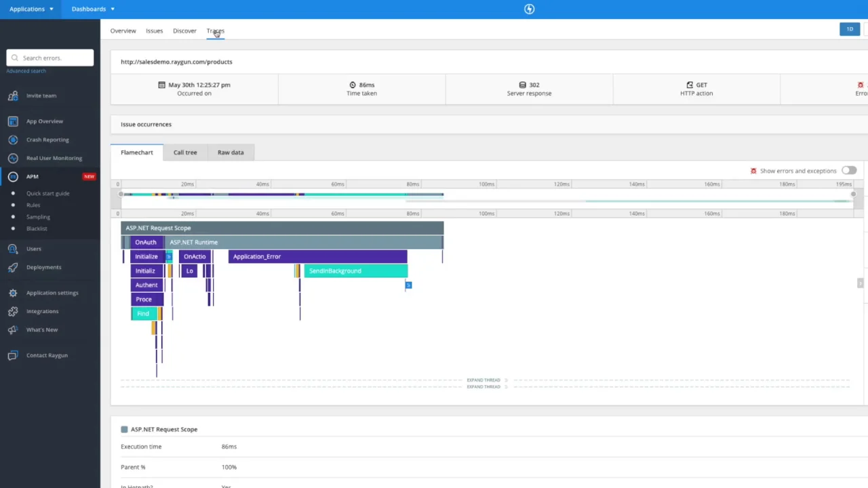The width and height of the screenshot is (868, 488).
Task: Switch to the Overview tab
Action: [x=123, y=30]
